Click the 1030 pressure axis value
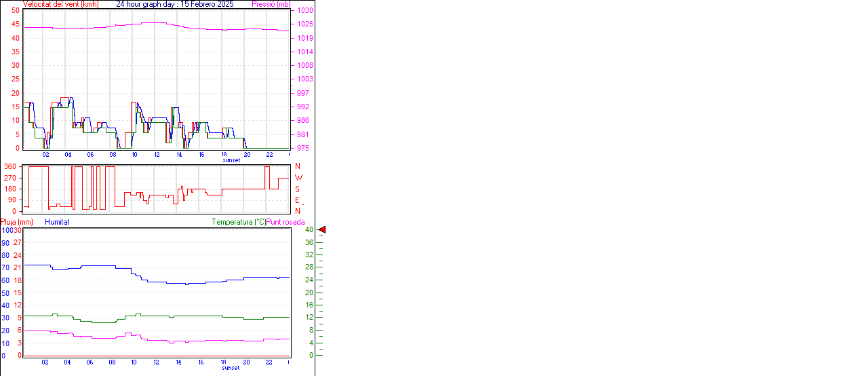Image resolution: width=868 pixels, height=376 pixels. (305, 11)
